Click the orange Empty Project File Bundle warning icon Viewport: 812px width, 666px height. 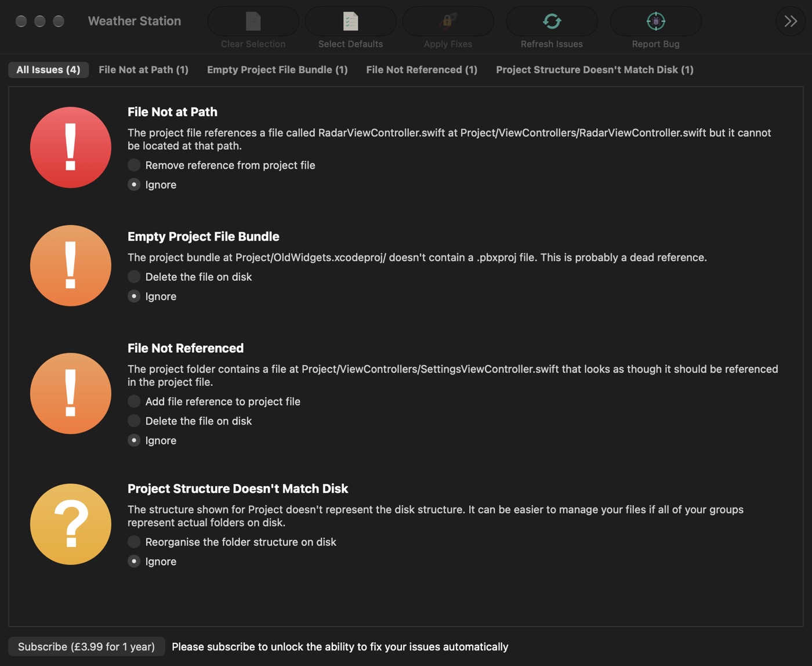tap(71, 266)
